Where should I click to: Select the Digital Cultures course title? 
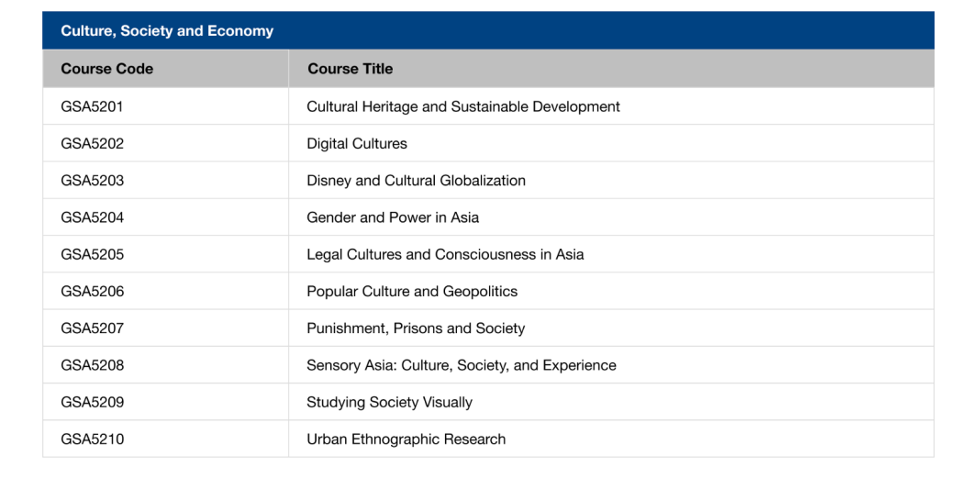click(356, 144)
